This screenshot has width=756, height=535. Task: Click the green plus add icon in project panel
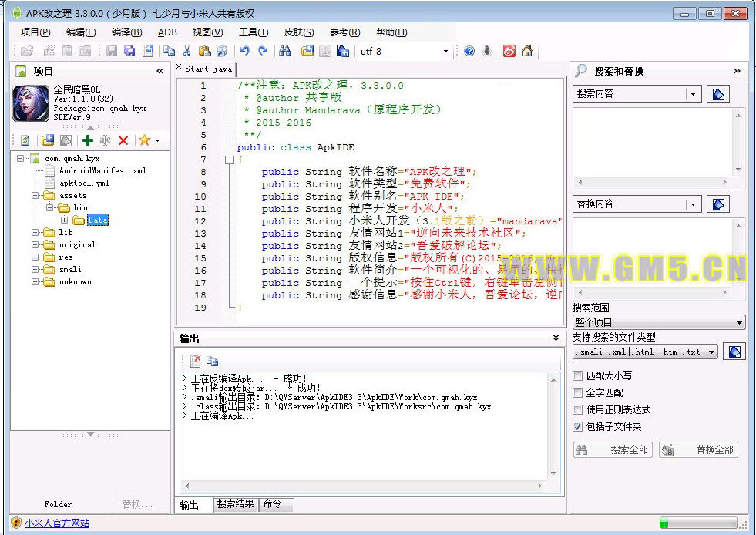pyautogui.click(x=87, y=140)
